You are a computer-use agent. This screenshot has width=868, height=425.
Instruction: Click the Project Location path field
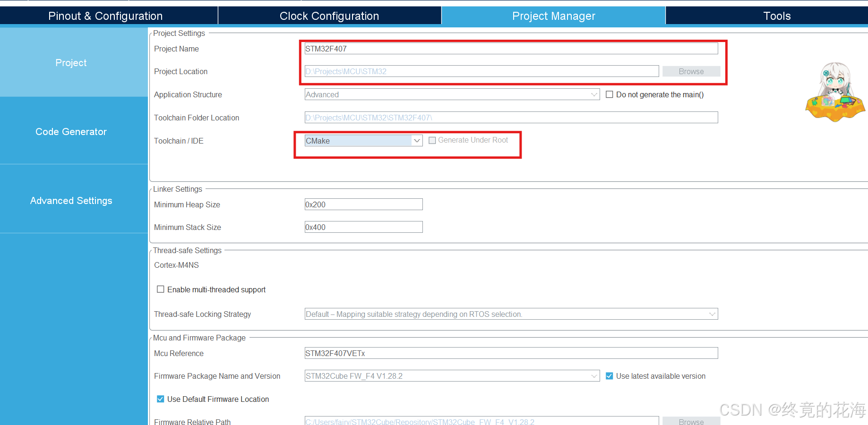pos(481,71)
